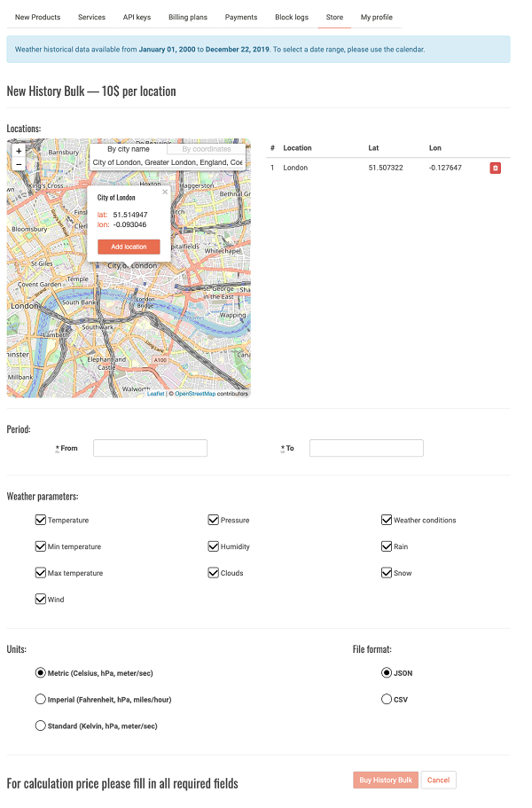Click the From date field
The height and width of the screenshot is (808, 532).
[x=151, y=448]
